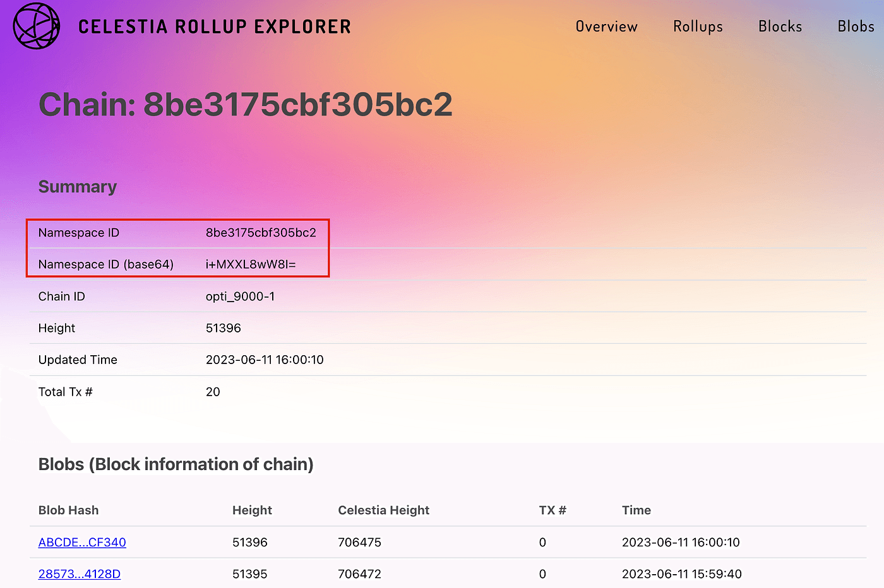This screenshot has height=588, width=884.
Task: Select the Height value 51396 in Summary
Action: click(224, 328)
